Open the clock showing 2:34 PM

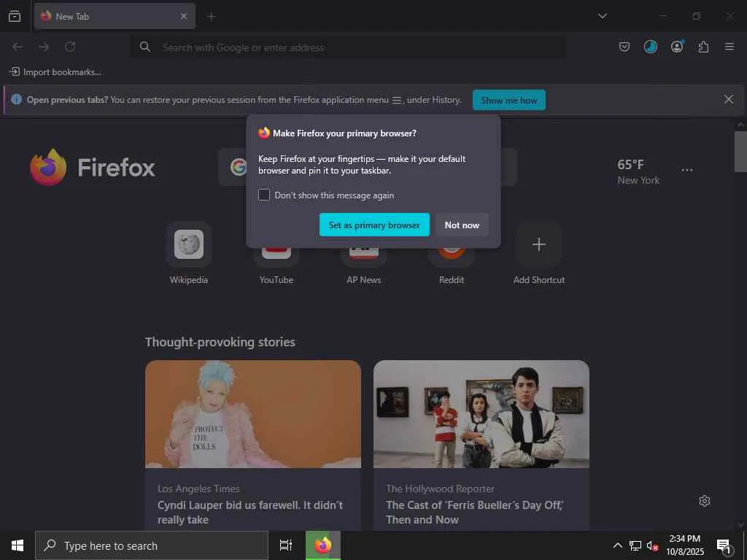pos(684,545)
